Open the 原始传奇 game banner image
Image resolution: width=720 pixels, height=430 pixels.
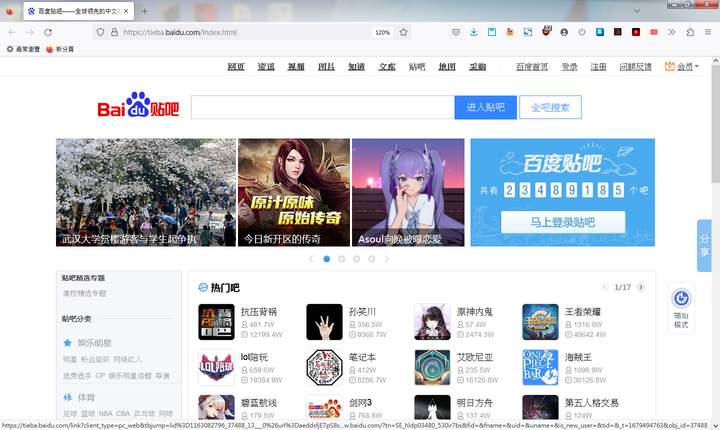294,192
